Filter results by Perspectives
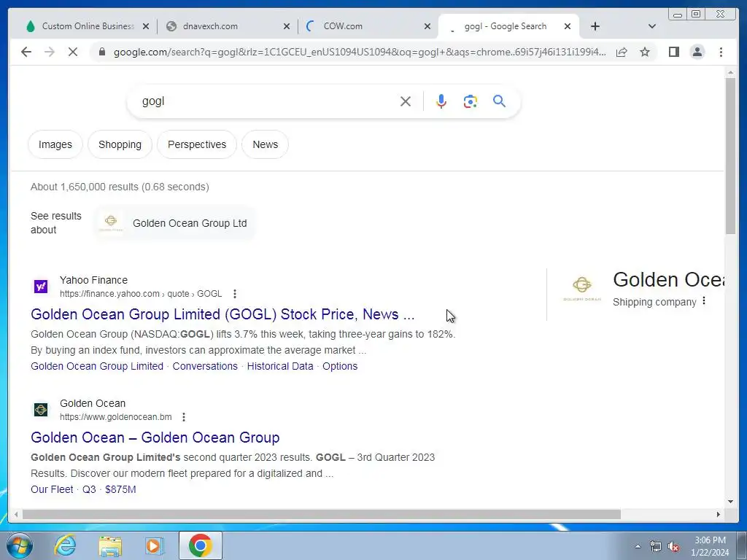This screenshot has width=747, height=560. point(197,144)
